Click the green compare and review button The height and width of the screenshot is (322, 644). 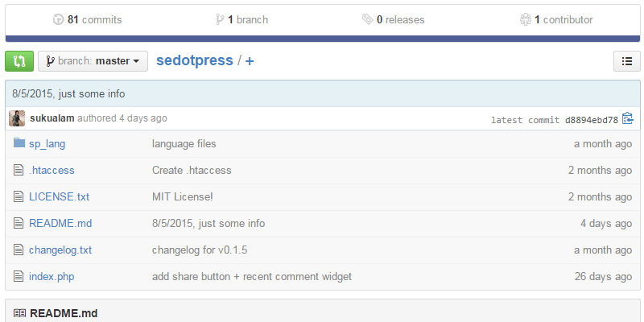tap(19, 60)
